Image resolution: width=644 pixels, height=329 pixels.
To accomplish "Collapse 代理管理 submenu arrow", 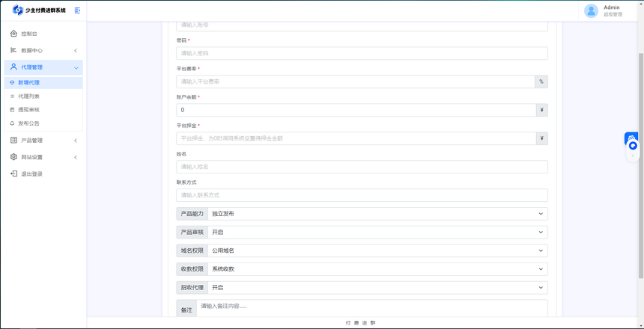I will [x=76, y=68].
